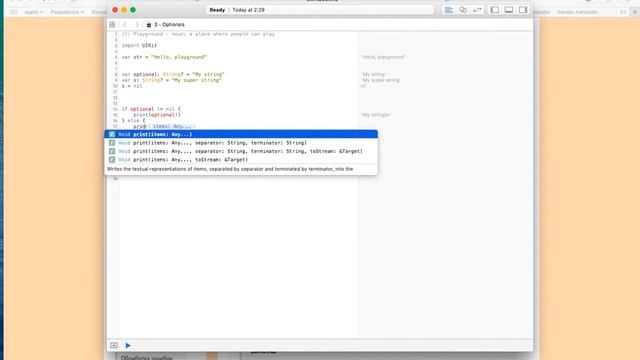The image size is (640, 360).
Task: Click the function icon beside first print completion
Action: coord(112,134)
